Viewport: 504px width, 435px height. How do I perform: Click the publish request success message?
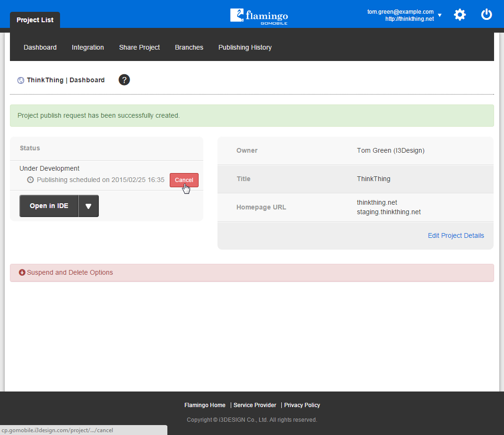tap(252, 115)
